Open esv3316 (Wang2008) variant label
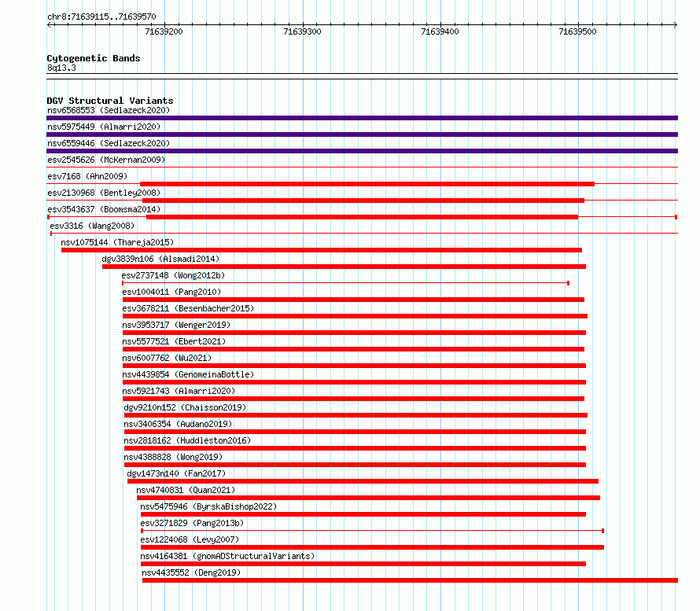 (92, 226)
